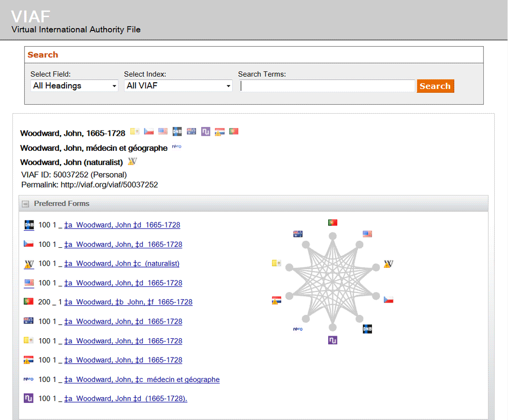Click the Vatican flag icon in the cluster graph

point(276,263)
